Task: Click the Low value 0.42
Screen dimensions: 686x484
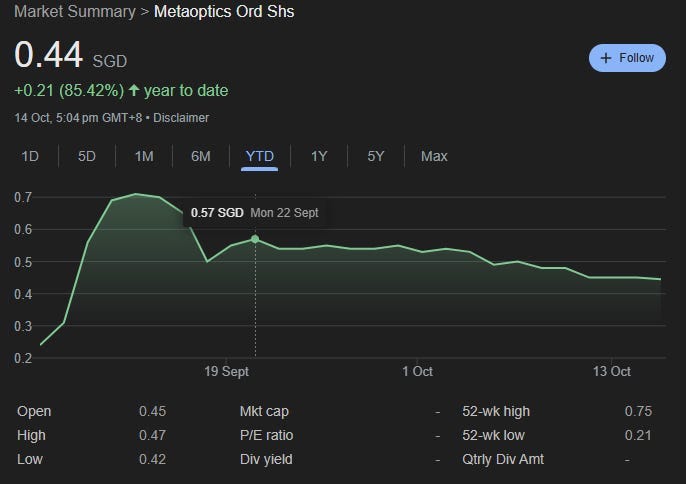Action: tap(152, 459)
